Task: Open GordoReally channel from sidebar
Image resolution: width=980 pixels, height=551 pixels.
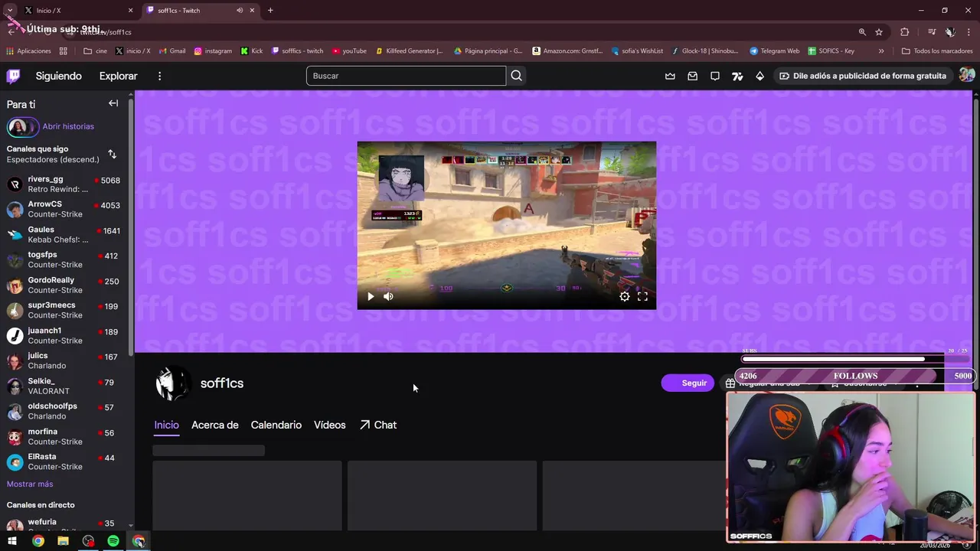Action: 64,285
